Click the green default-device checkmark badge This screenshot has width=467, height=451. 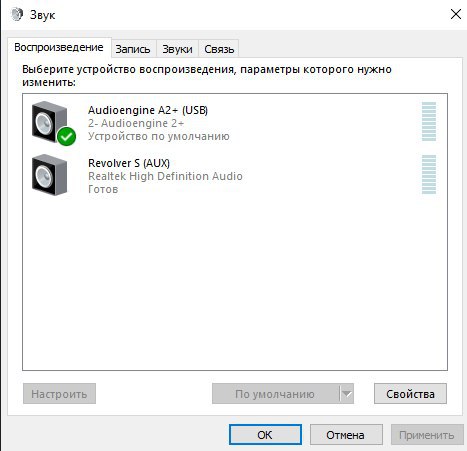pos(66,136)
